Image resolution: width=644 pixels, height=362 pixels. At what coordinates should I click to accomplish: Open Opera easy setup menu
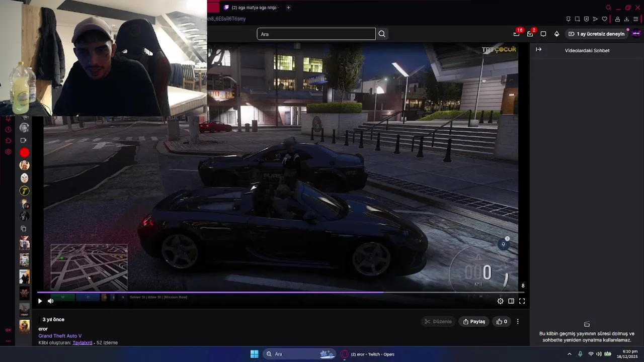(636, 19)
